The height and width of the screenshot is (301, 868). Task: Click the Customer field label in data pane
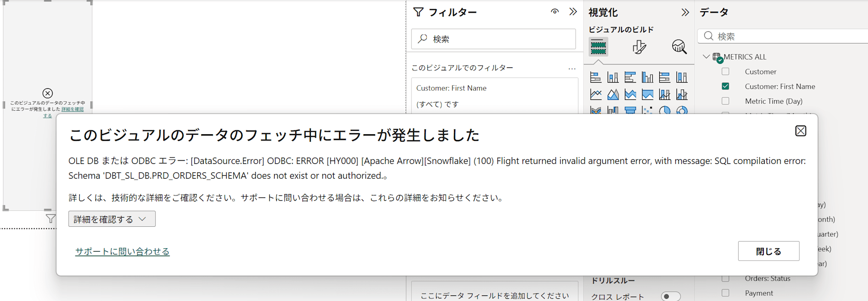[760, 72]
